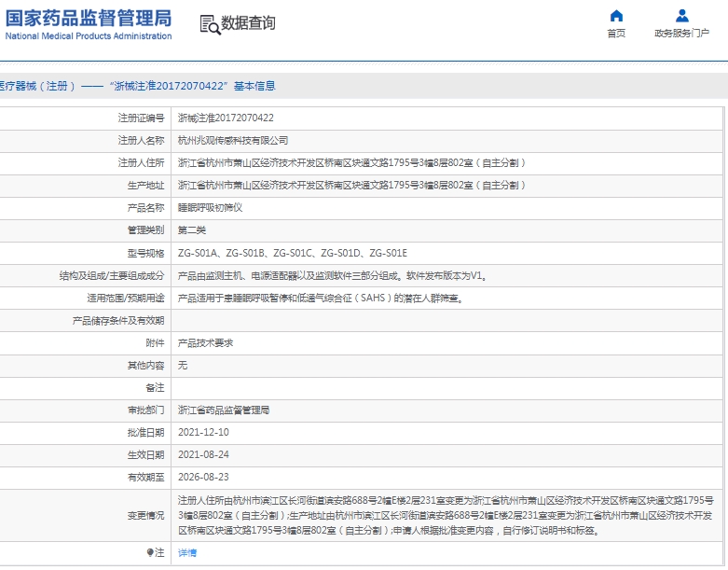
Task: Go to the 首页 home icon
Action: click(616, 16)
